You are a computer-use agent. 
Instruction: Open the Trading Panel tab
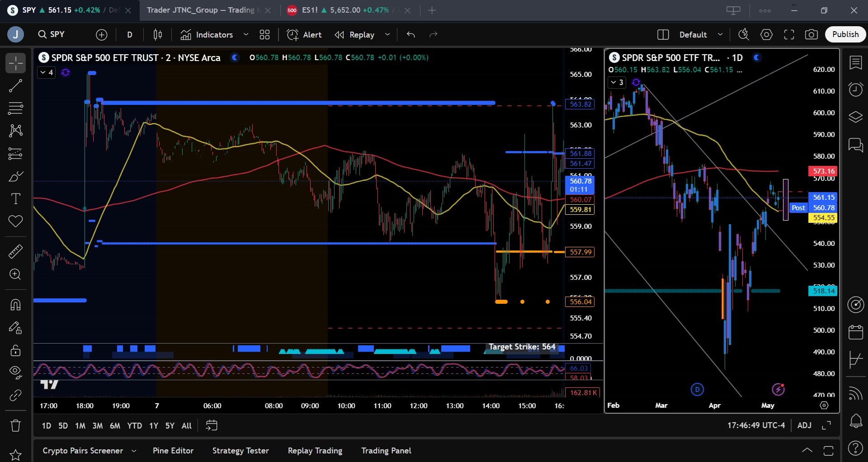(x=386, y=451)
